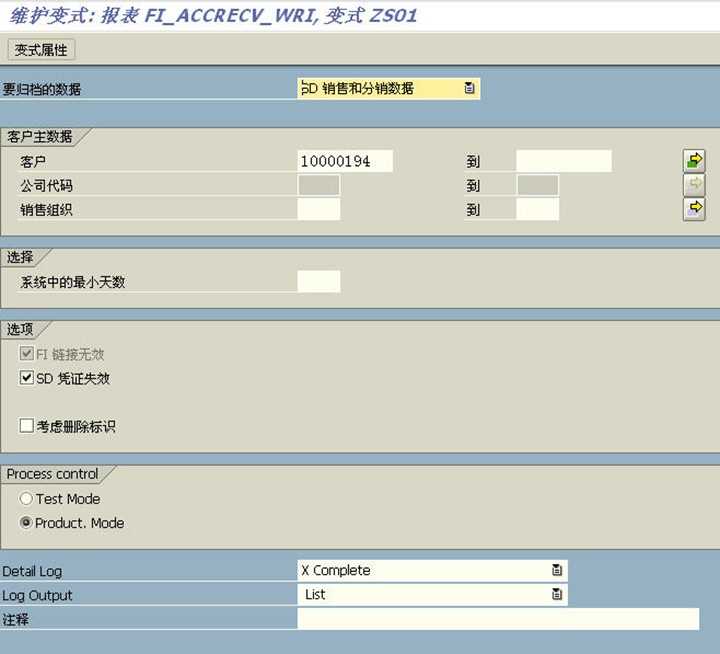Enable the 考虑删除标识 checkbox
Screen dimensions: 720x654
pyautogui.click(x=27, y=426)
